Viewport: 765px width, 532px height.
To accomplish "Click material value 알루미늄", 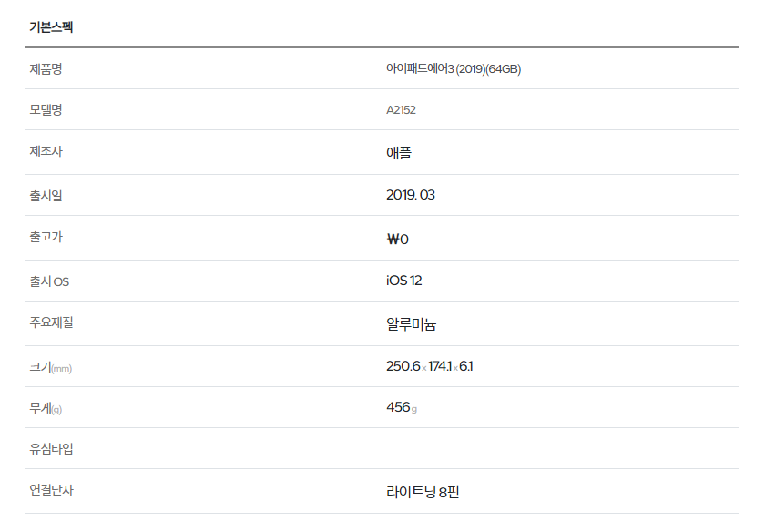I will [412, 324].
